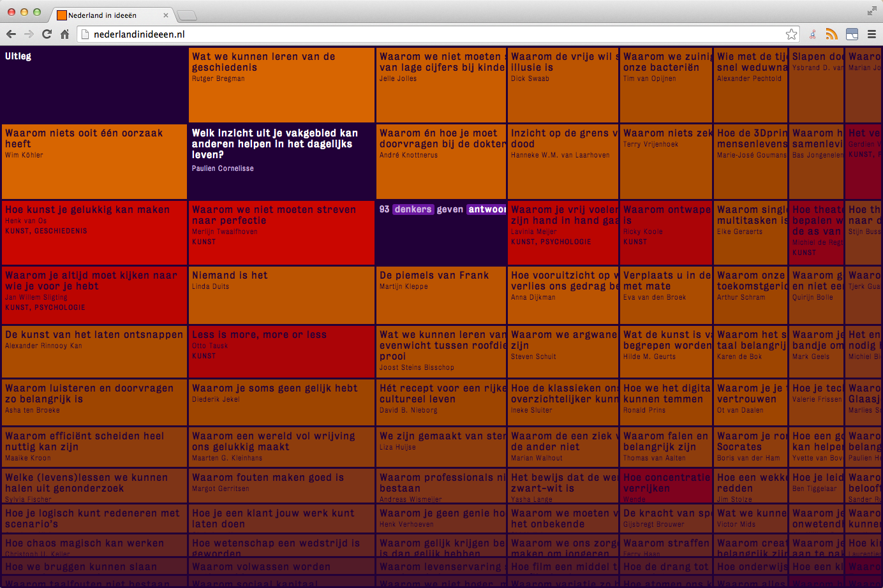Image resolution: width=883 pixels, height=588 pixels.
Task: Open a new tab
Action: click(x=186, y=15)
